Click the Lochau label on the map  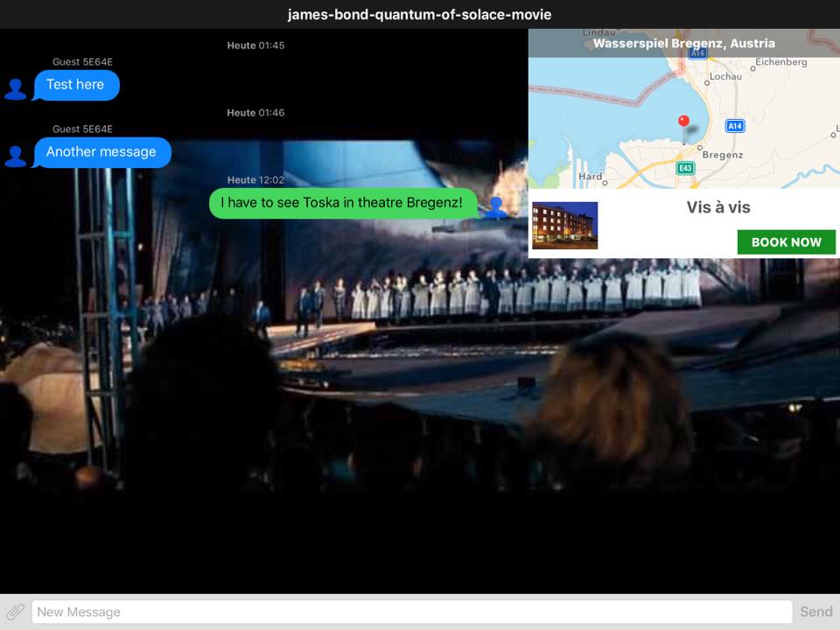(x=725, y=77)
